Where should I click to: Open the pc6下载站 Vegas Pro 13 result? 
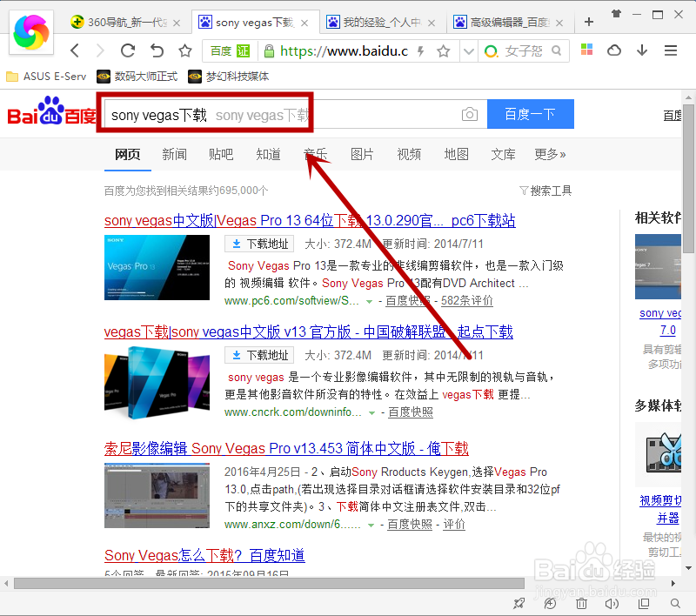click(310, 221)
